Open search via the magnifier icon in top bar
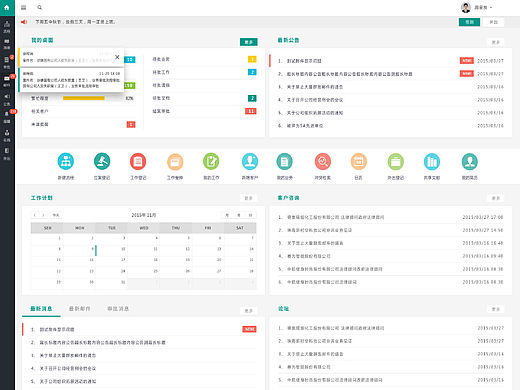The image size is (520, 390). click(x=39, y=7)
